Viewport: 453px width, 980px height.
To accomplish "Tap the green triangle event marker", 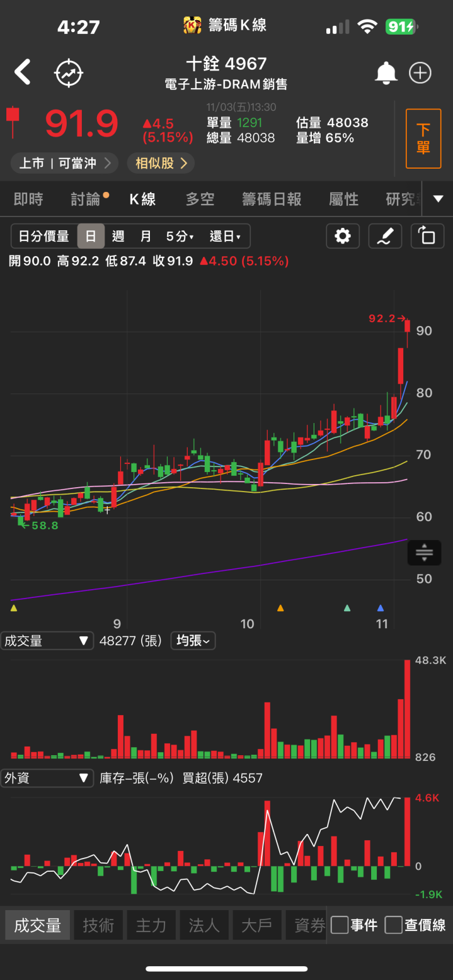I will click(x=347, y=608).
